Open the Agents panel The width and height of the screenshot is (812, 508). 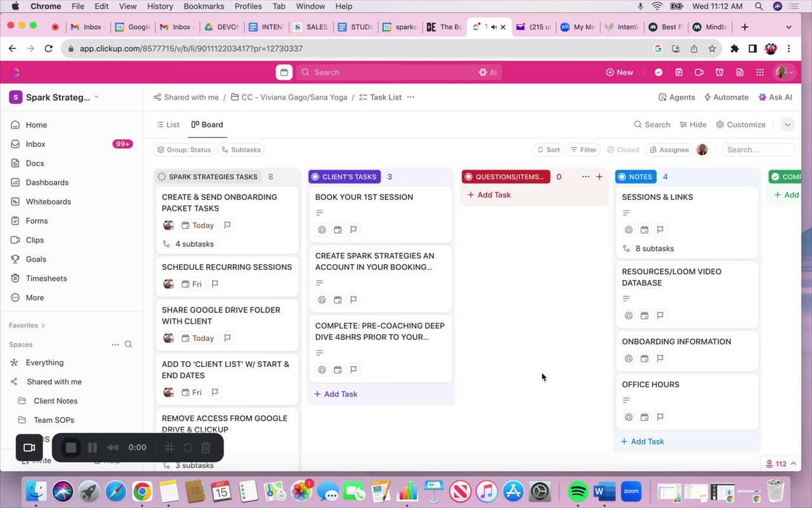coord(676,97)
